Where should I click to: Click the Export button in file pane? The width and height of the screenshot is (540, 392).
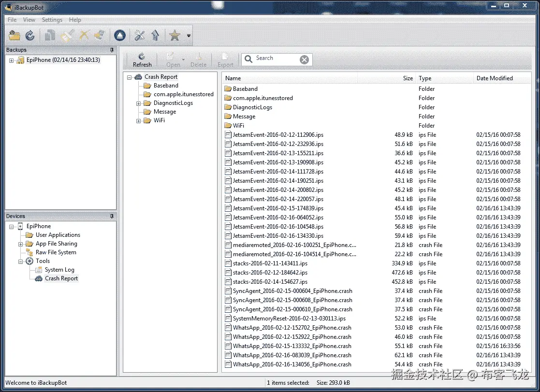pos(225,60)
